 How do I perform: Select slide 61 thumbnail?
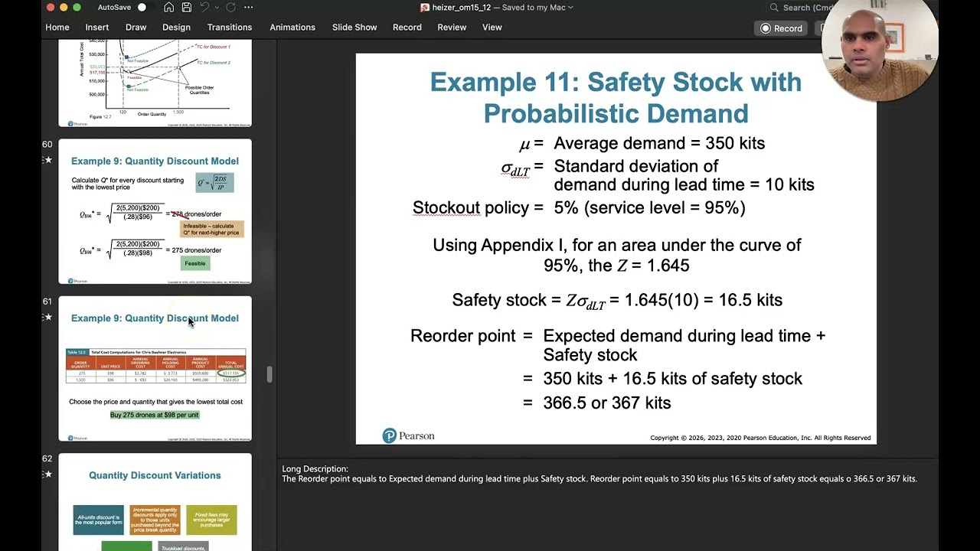point(155,369)
